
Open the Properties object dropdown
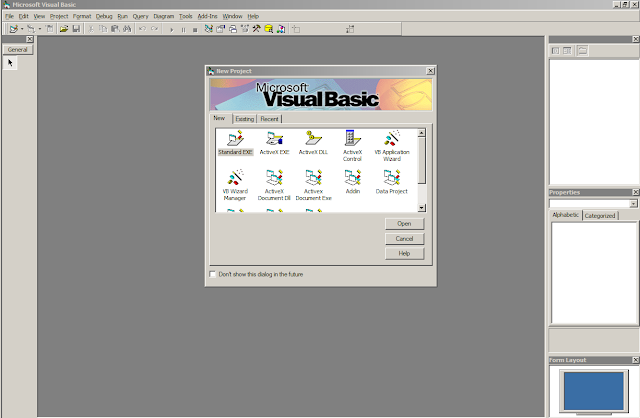[x=633, y=203]
